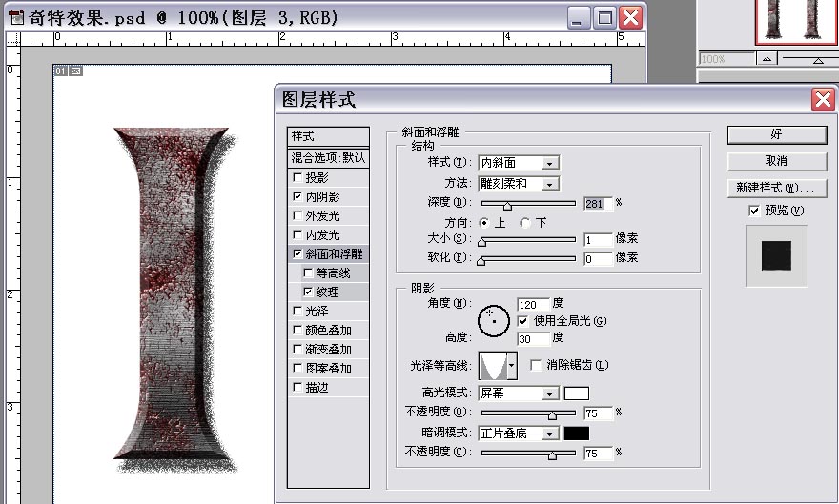Click the angle dial circle
839x504 pixels.
point(493,321)
